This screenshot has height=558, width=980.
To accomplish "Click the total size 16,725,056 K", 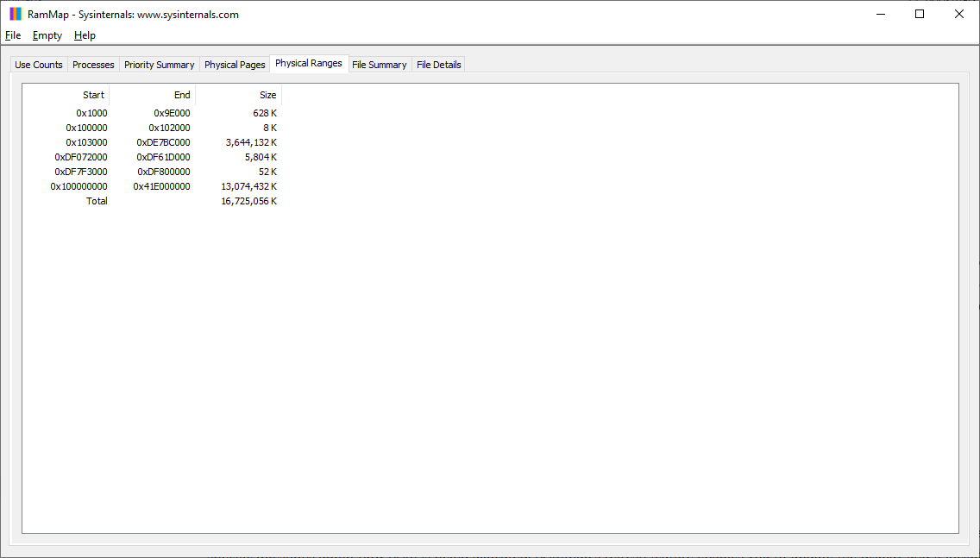I will (x=248, y=201).
